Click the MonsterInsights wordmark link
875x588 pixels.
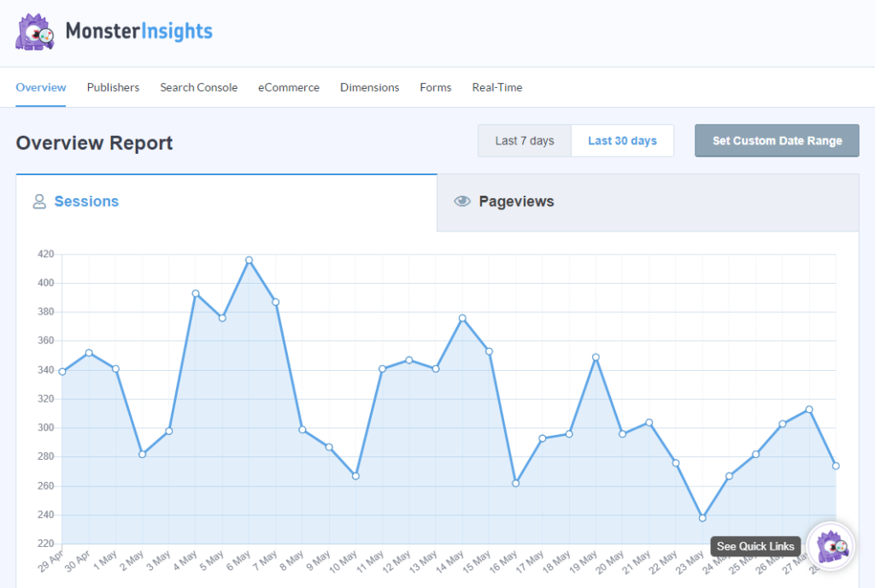click(x=137, y=31)
